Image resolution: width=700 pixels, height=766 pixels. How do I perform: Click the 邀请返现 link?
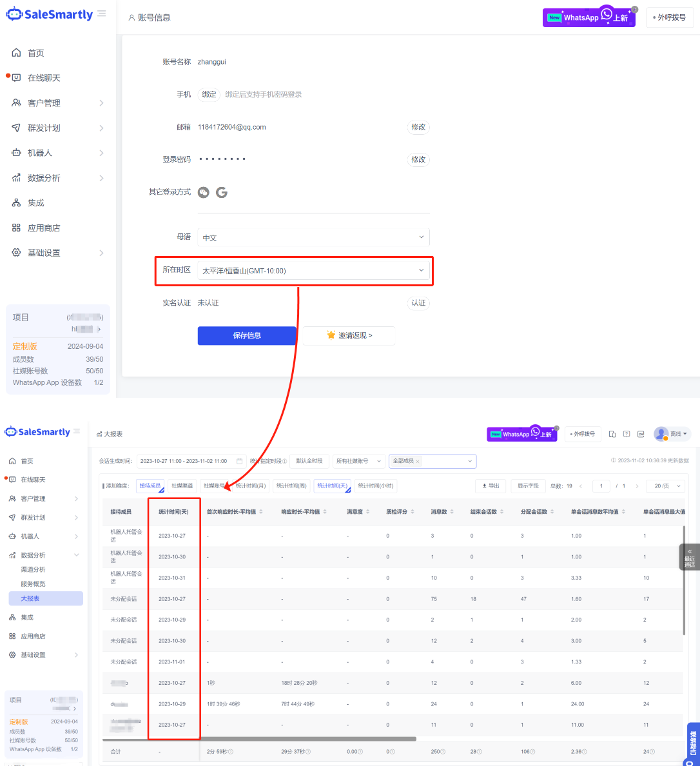pyautogui.click(x=349, y=335)
